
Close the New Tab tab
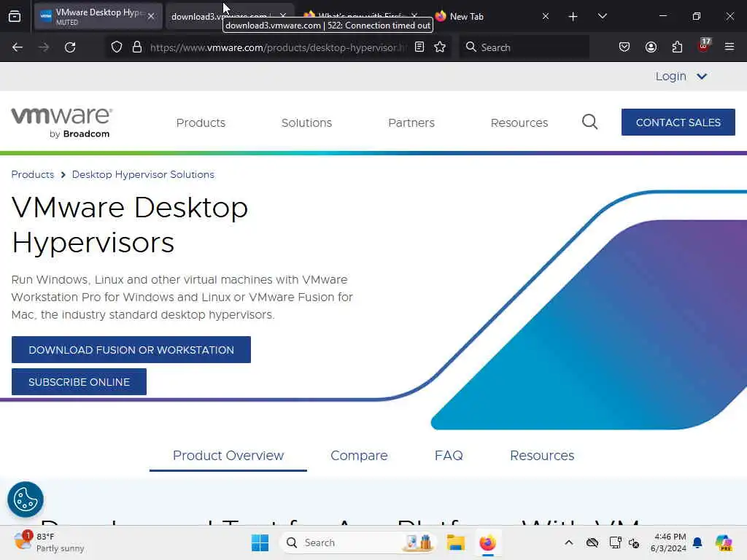546,16
